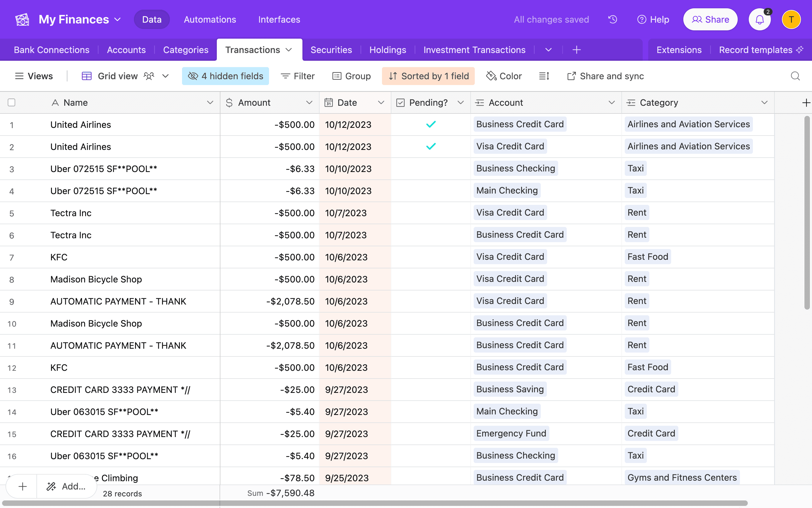Click the Share button
Screen dimensions: 812x508
pyautogui.click(x=710, y=19)
